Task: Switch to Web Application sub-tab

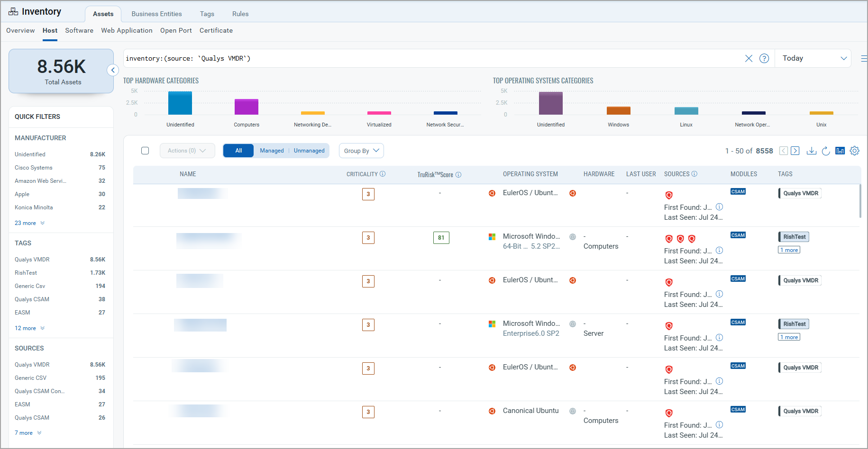Action: tap(127, 30)
